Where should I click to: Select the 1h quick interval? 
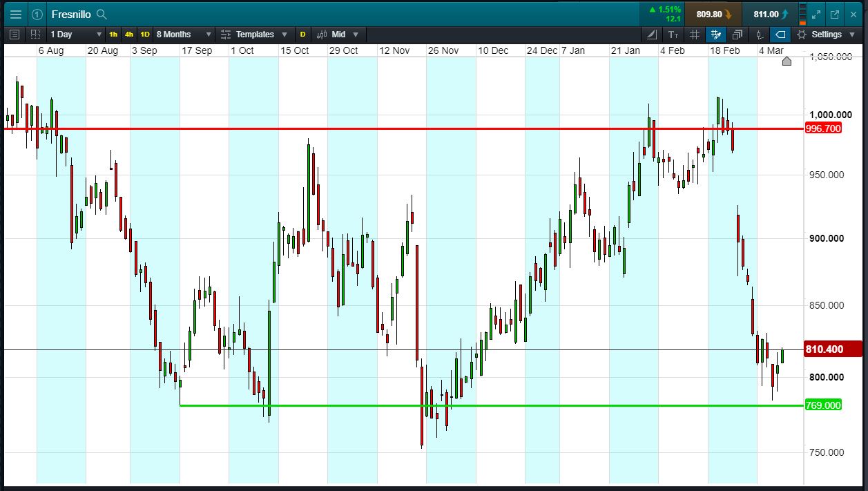(113, 34)
